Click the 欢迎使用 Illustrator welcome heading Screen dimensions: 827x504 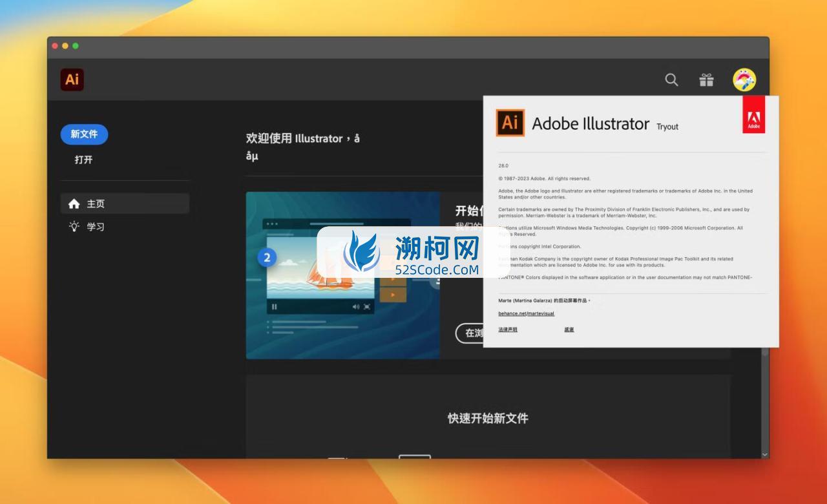point(302,147)
